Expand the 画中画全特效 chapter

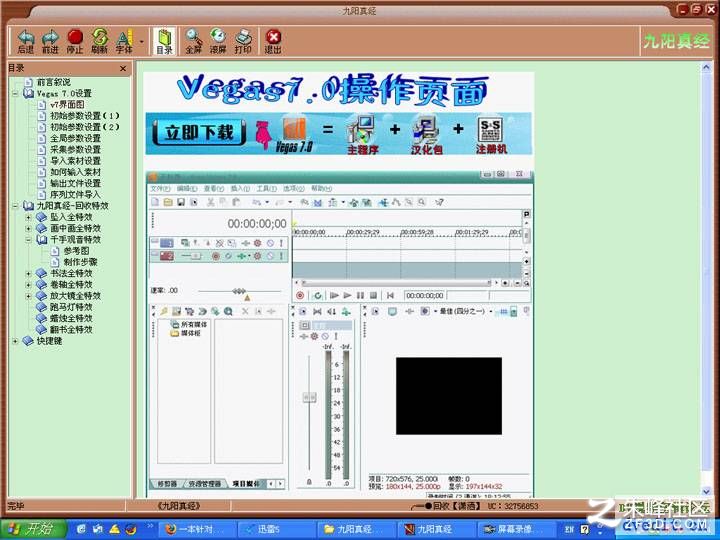pyautogui.click(x=28, y=228)
